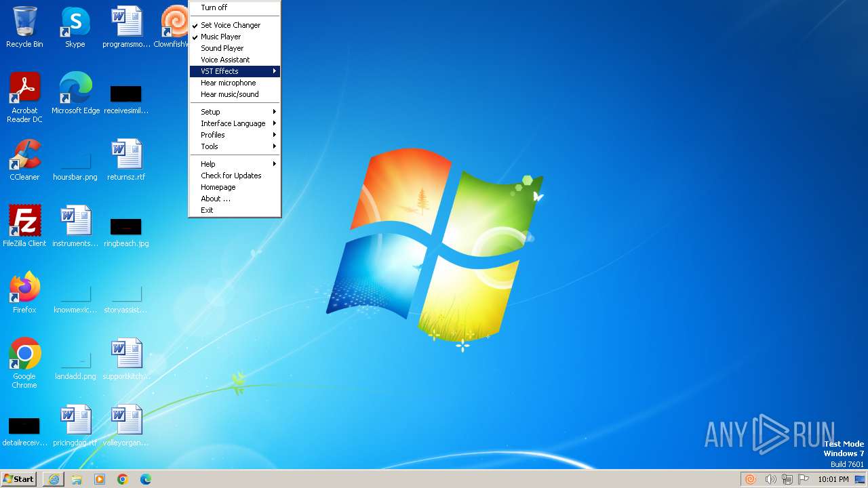868x488 pixels.
Task: Click the Start button
Action: [x=19, y=479]
